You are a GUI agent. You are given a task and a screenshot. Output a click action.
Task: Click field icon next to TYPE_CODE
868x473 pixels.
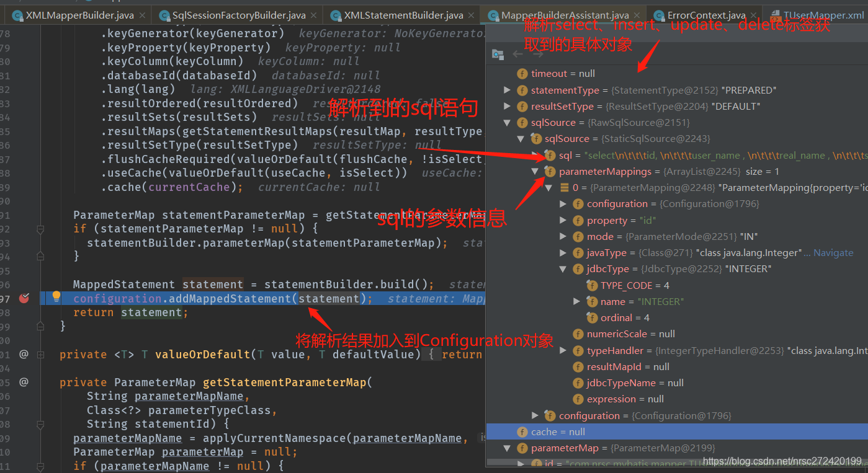click(592, 285)
